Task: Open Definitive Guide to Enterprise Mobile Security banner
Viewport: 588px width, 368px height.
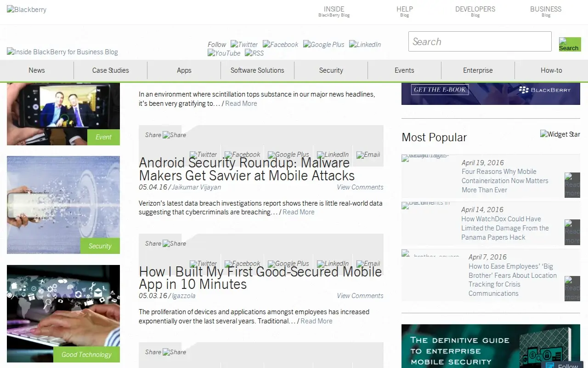Action: 491,346
